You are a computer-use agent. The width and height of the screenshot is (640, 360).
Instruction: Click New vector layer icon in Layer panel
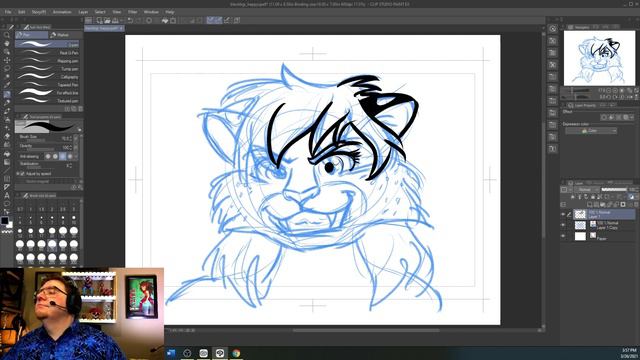(596, 204)
